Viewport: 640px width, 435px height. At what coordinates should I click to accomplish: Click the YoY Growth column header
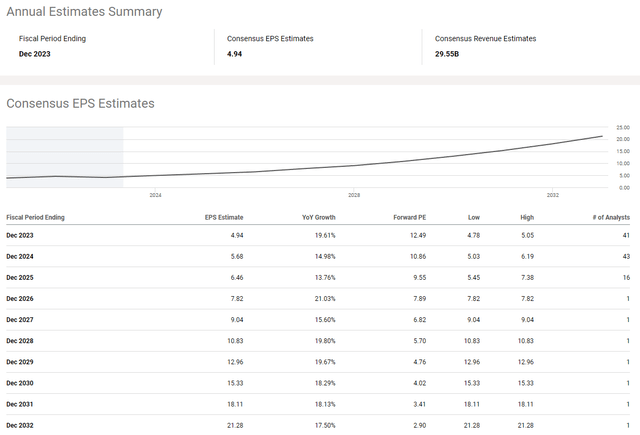318,216
